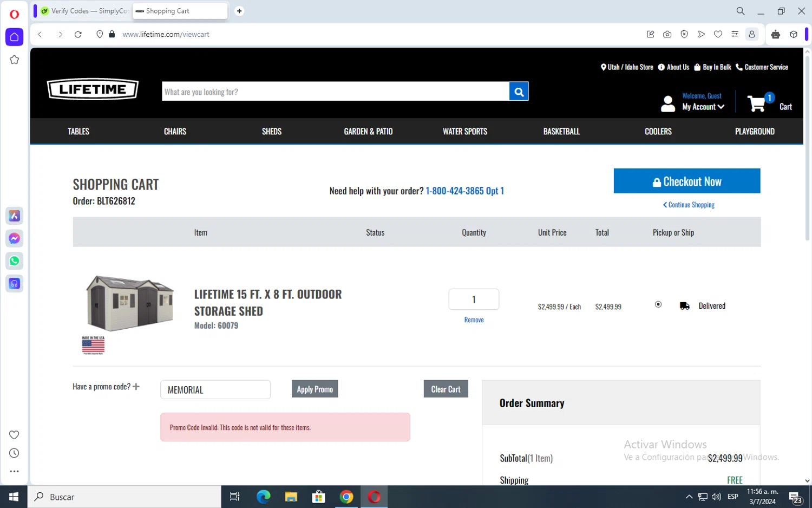
Task: Click the Lifetime logo
Action: coord(93,89)
